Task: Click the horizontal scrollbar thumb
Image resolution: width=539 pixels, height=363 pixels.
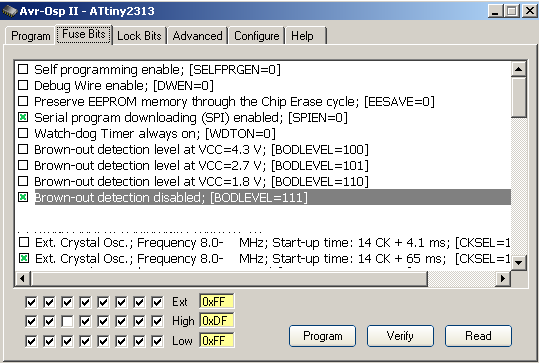Action: click(229, 278)
